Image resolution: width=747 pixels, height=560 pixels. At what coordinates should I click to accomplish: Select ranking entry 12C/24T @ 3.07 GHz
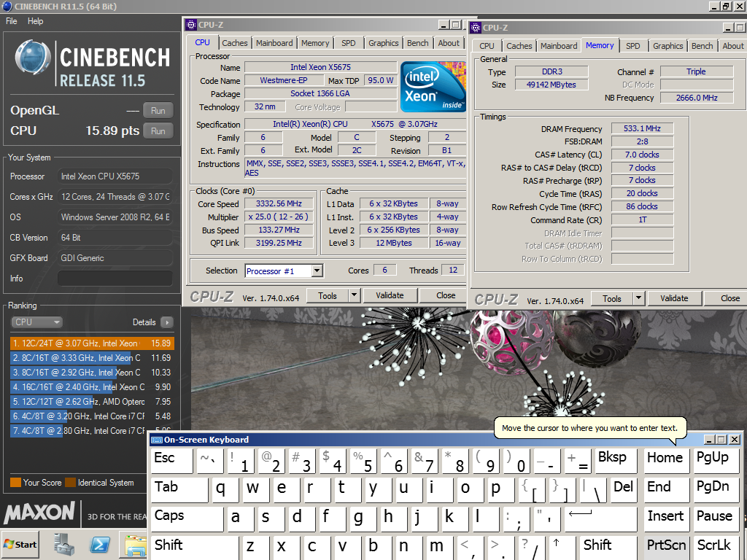click(92, 343)
